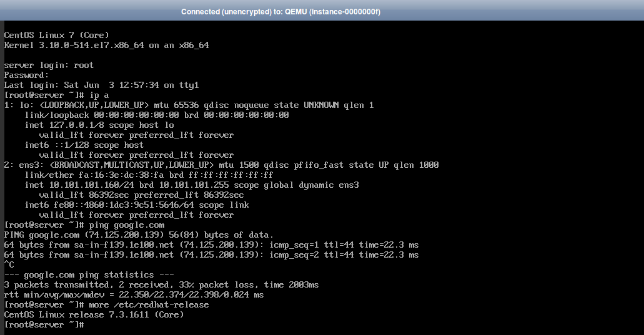Click the 'inet 127.0.0.1/8 scope host lo' line

point(99,125)
